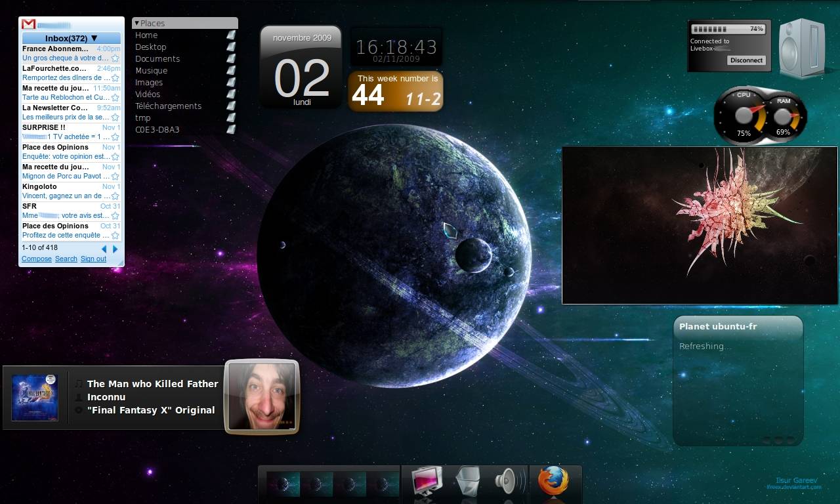840x504 pixels.
Task: Open Desktop folder in Places
Action: (x=151, y=47)
